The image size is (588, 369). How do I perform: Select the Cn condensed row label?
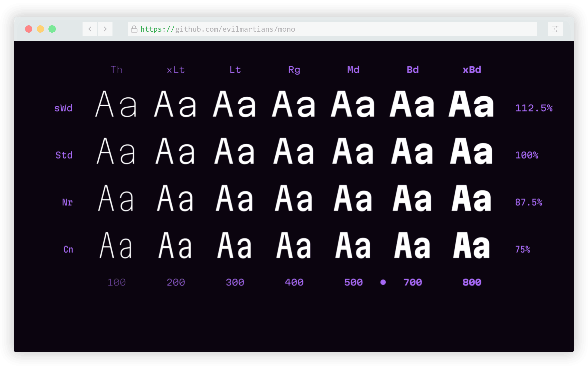68,249
